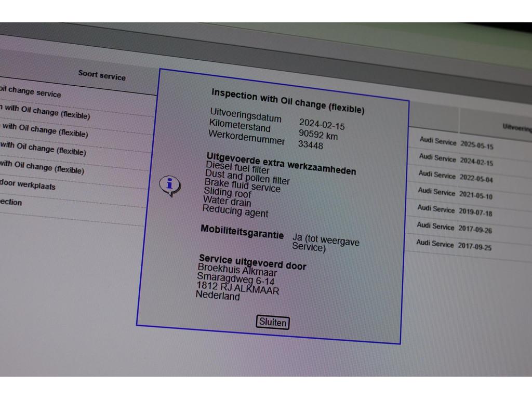Open the 2025-05-15 service entry date
The image size is (532, 399).
[476, 145]
